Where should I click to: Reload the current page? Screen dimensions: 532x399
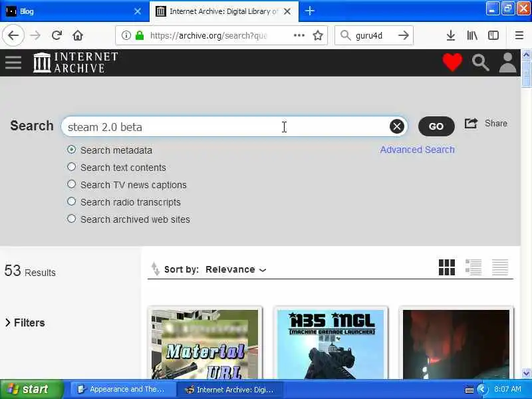tap(57, 35)
